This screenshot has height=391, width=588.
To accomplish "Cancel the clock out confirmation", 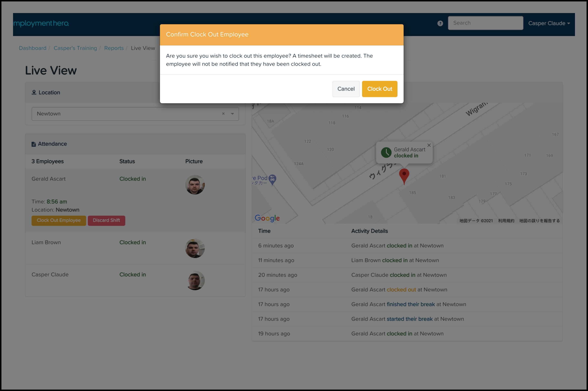I will click(346, 89).
